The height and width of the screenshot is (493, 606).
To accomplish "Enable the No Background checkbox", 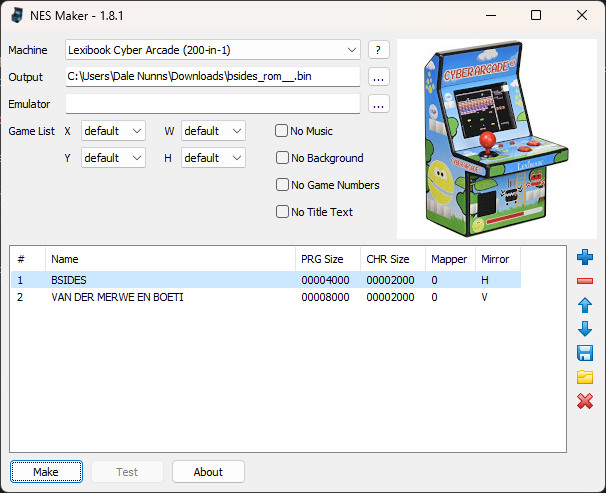I will (282, 158).
